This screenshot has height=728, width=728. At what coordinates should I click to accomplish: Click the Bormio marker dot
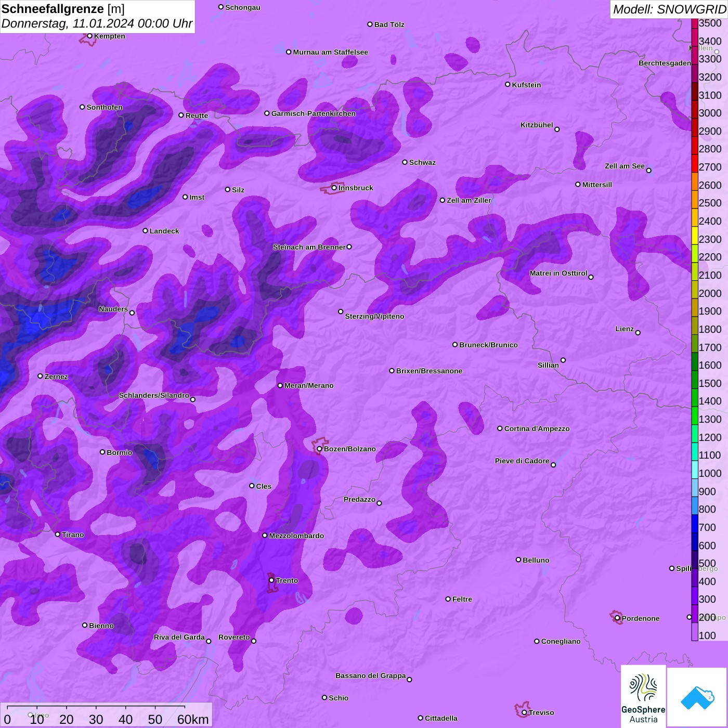pyautogui.click(x=102, y=452)
